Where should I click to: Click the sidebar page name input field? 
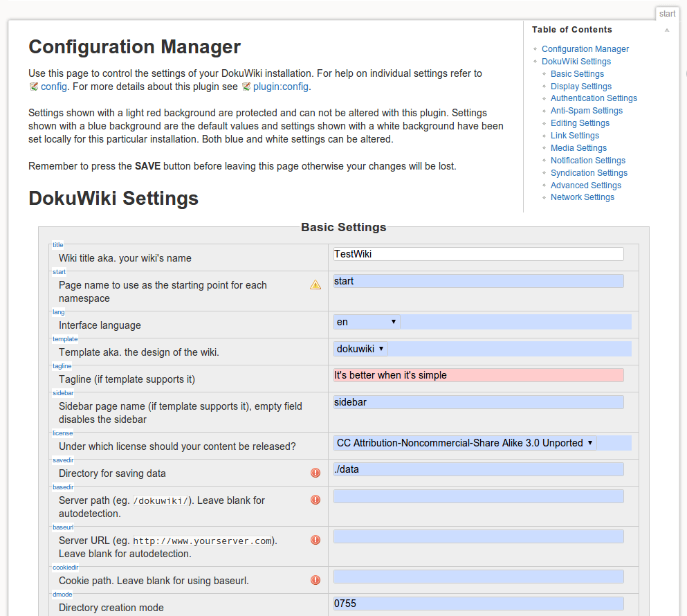[x=479, y=403]
